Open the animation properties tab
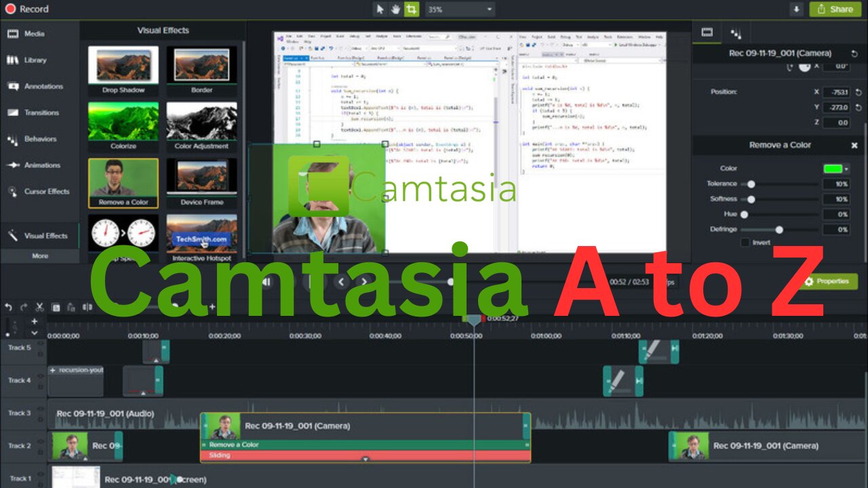The image size is (868, 488). [736, 32]
